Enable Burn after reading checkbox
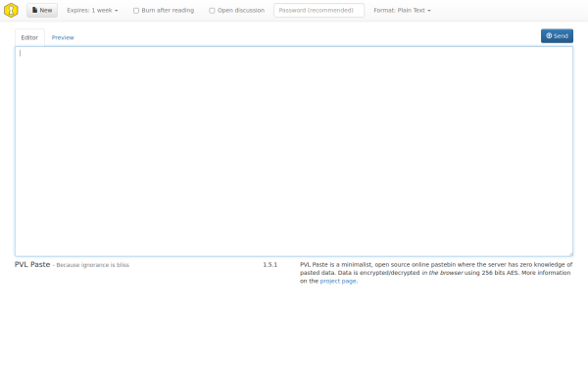Image resolution: width=588 pixels, height=368 pixels. (136, 11)
